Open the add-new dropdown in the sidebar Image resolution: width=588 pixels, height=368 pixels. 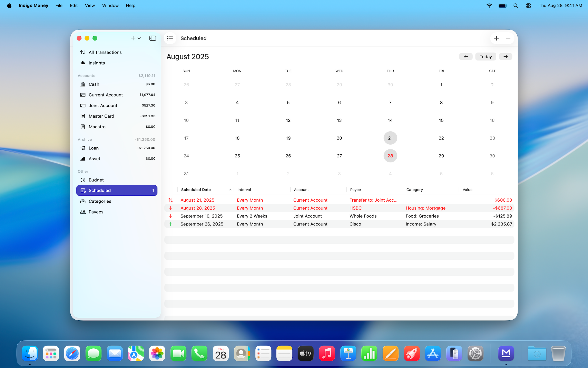pyautogui.click(x=136, y=38)
